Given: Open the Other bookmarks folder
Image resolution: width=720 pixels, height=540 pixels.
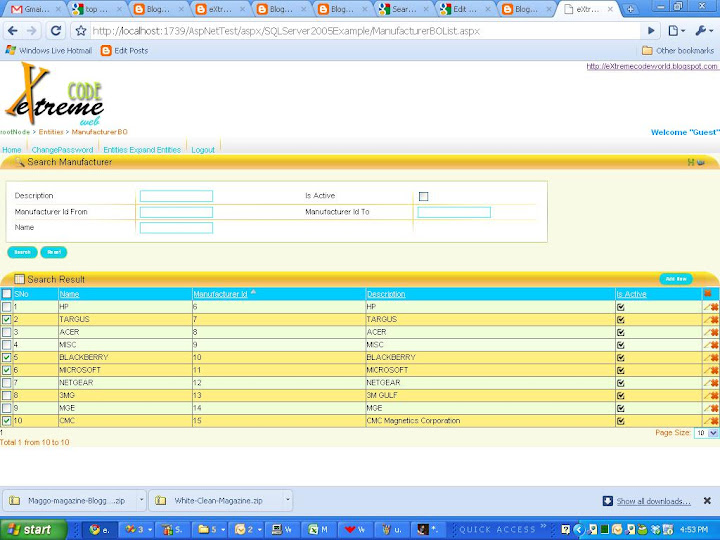Looking at the screenshot, I should point(678,51).
